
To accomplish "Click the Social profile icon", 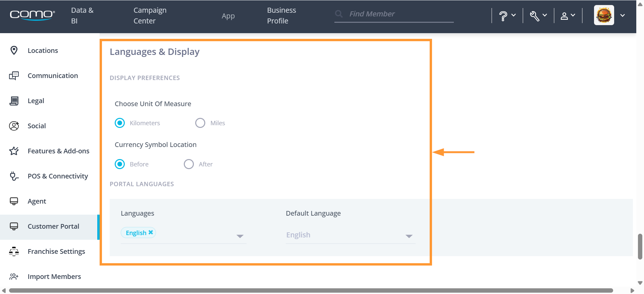I will [14, 126].
